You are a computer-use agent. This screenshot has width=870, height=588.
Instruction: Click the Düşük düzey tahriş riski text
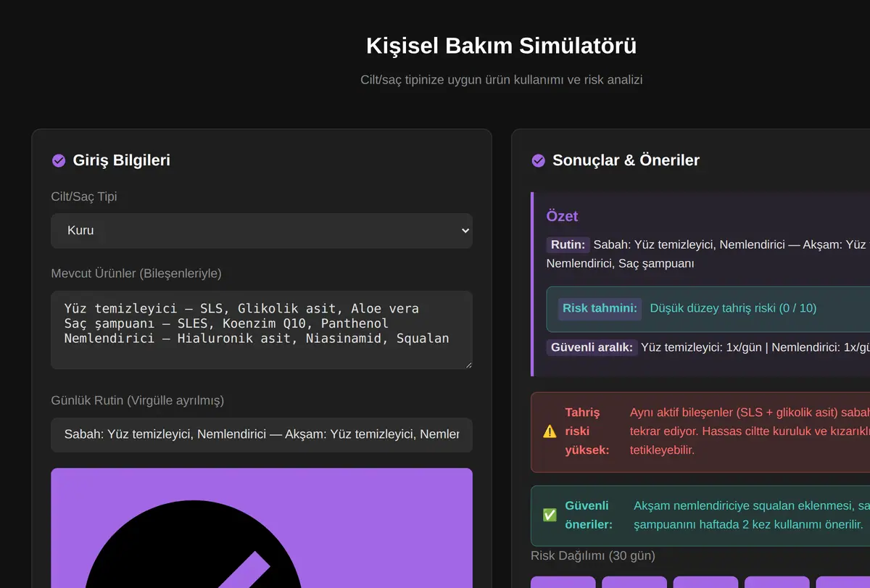click(733, 308)
